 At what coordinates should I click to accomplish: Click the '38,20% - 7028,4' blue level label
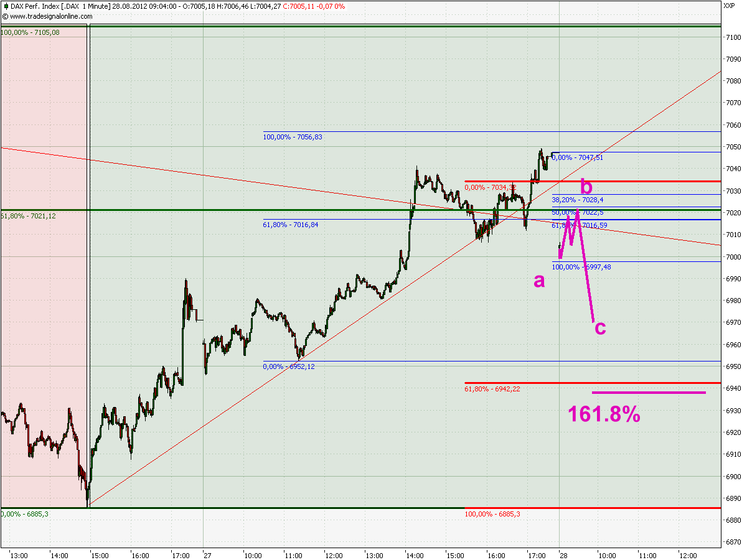579,199
